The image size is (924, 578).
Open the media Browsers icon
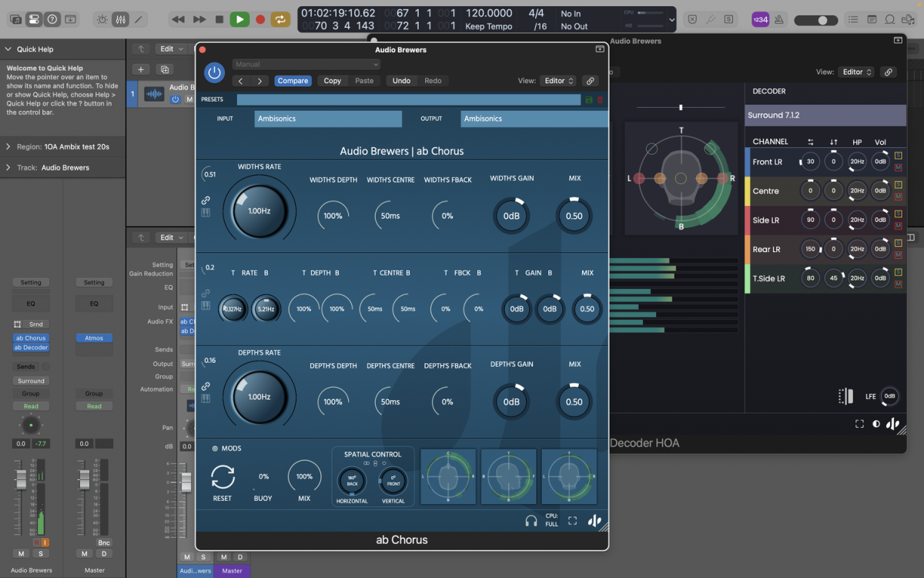909,19
